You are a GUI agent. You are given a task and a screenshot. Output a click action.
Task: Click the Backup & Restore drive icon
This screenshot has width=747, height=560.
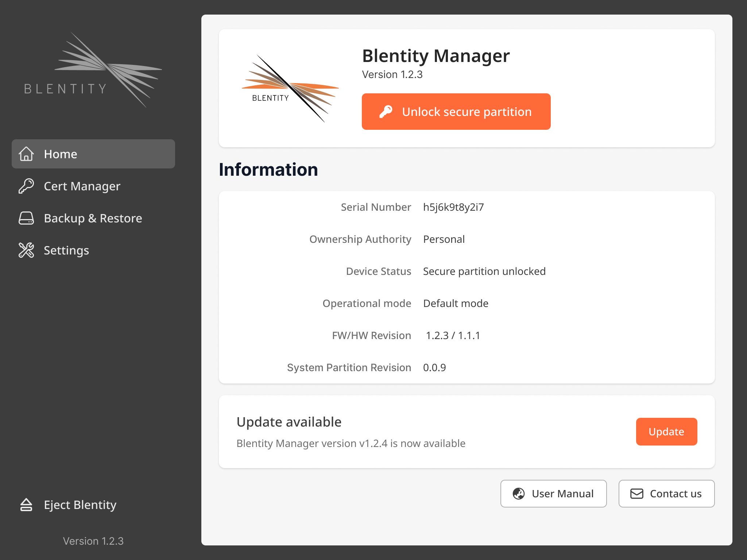[x=26, y=218]
